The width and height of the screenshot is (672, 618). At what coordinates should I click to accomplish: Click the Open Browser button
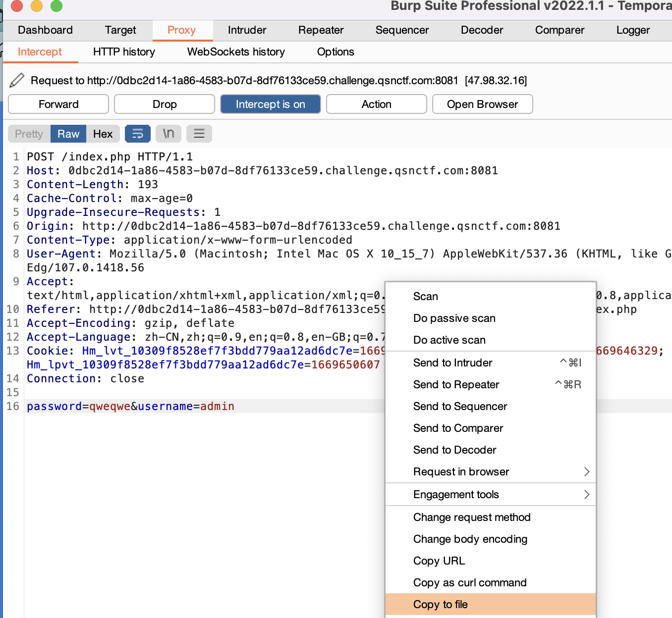483,104
